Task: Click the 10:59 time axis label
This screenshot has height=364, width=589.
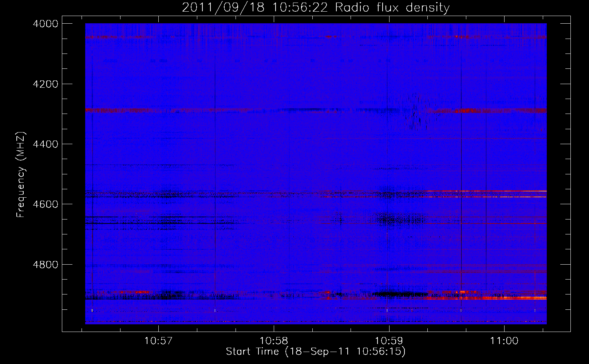Action: tap(389, 341)
